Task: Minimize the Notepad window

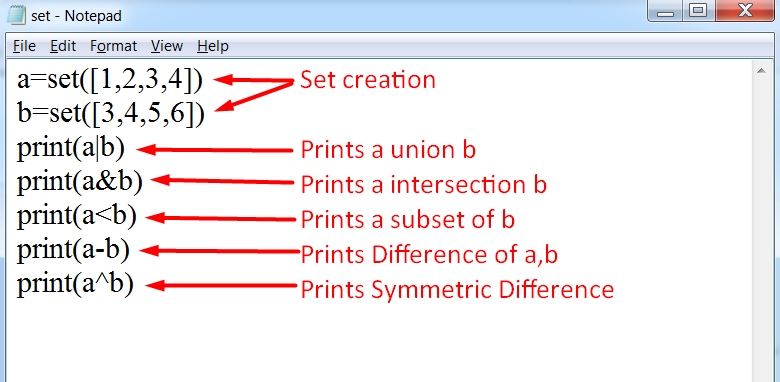Action: pyautogui.click(x=665, y=12)
